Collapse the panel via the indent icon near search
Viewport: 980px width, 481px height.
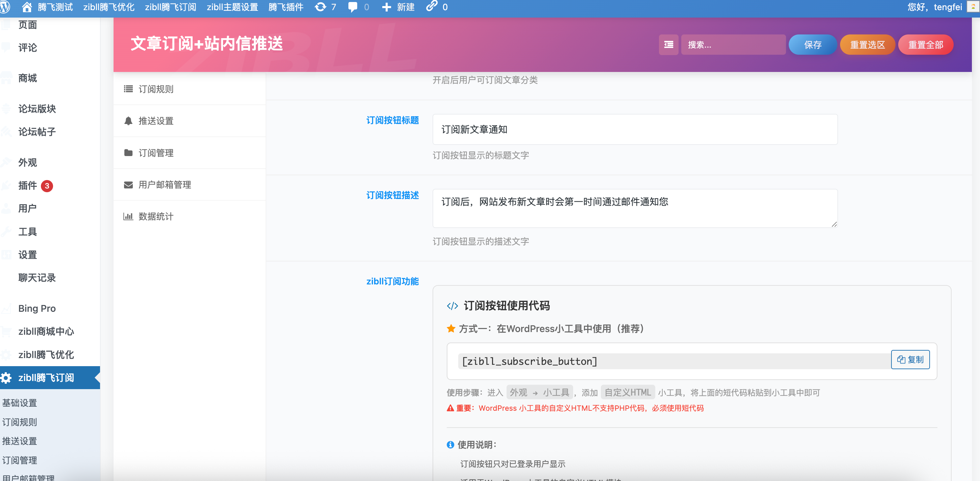(668, 45)
